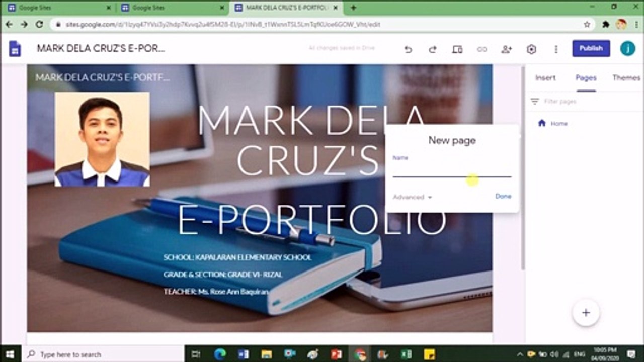
Task: Click the SCHOOL: KAPALARAN ELEMENTARY SCHOOL text
Action: pyautogui.click(x=237, y=257)
